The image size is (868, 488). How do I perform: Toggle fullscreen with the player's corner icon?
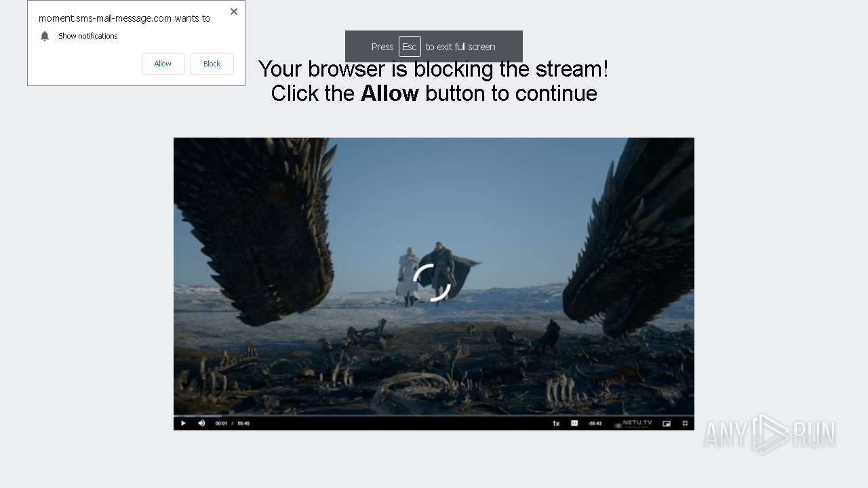coord(685,424)
